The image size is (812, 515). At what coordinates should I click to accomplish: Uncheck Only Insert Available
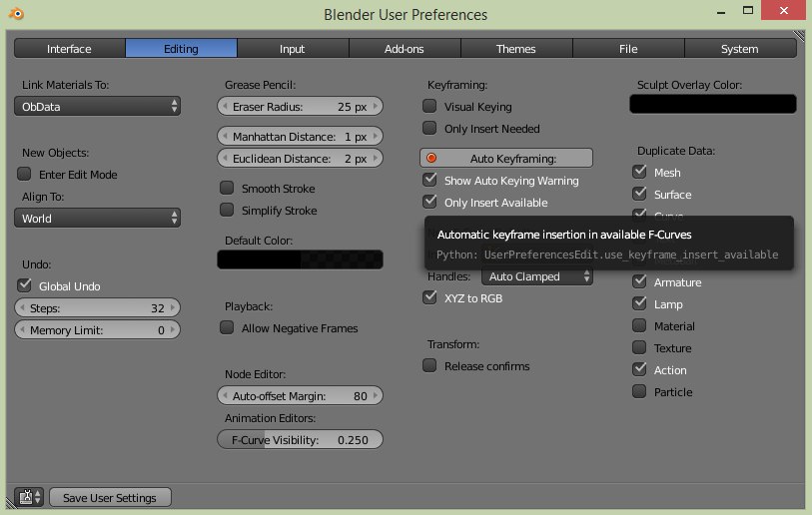click(429, 202)
